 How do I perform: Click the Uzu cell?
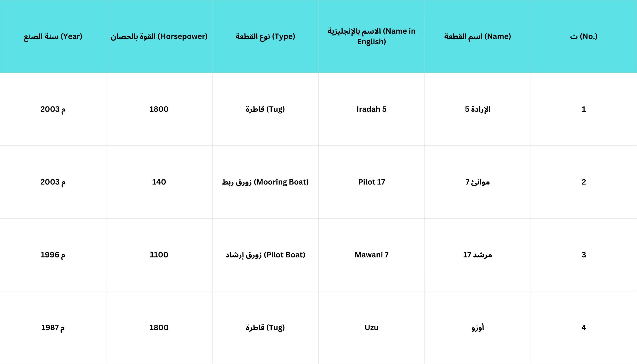coord(371,328)
